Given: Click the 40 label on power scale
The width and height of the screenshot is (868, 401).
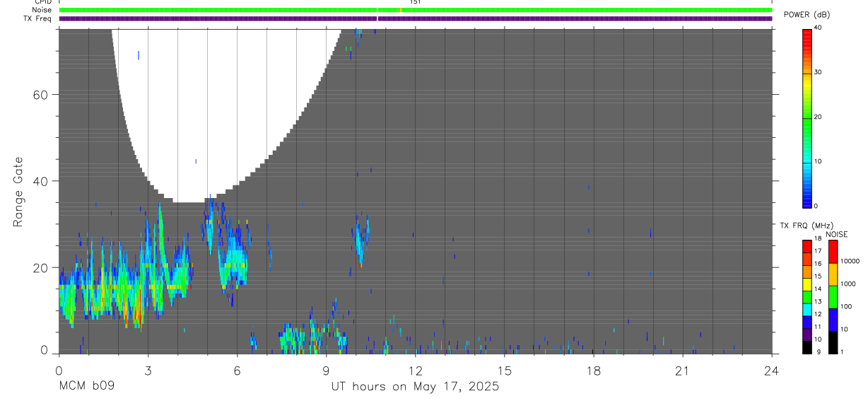Looking at the screenshot, I should (819, 27).
